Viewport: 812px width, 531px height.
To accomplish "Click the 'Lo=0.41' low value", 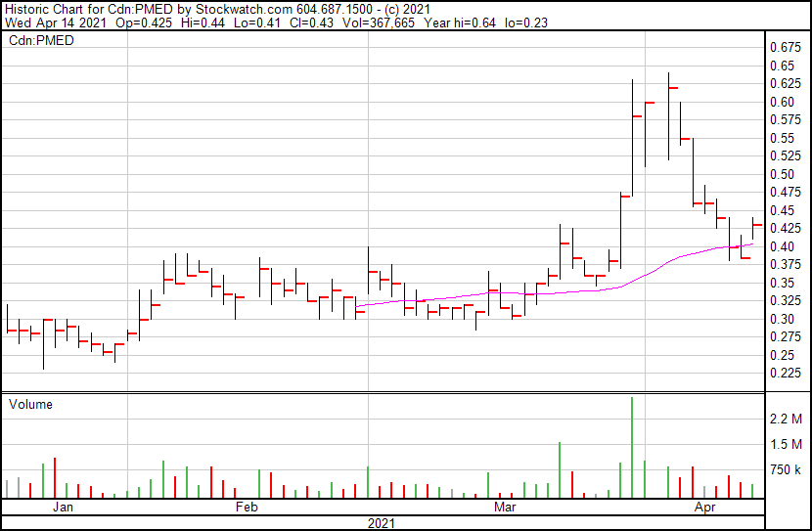I will coord(257,22).
